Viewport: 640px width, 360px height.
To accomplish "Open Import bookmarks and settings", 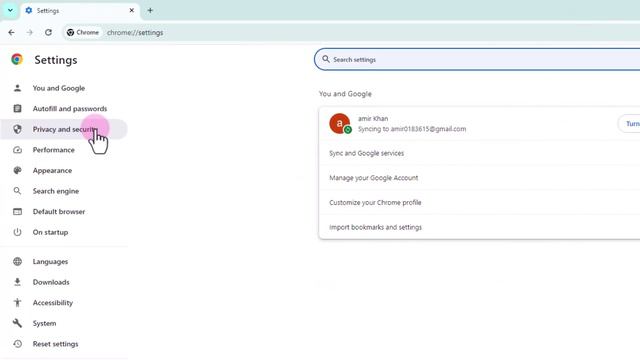I will [479, 227].
